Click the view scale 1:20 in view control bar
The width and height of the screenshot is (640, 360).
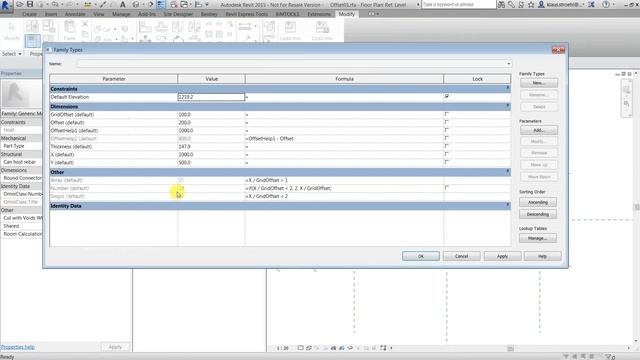pos(282,348)
